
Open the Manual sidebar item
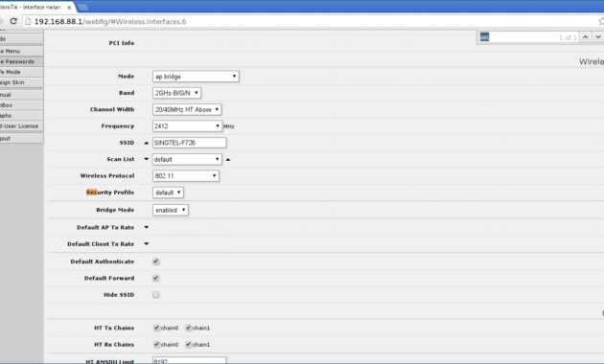coord(21,95)
